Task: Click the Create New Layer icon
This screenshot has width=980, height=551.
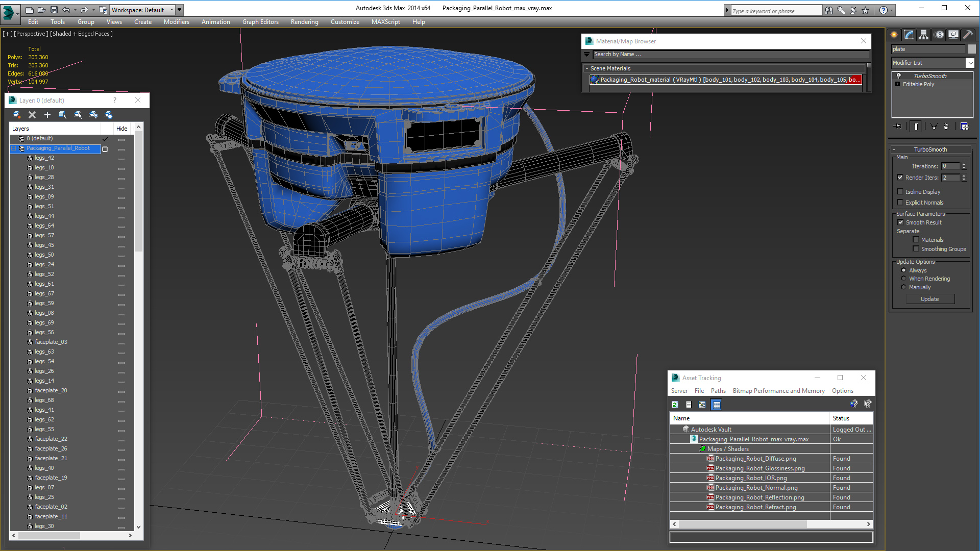Action: pyautogui.click(x=16, y=115)
